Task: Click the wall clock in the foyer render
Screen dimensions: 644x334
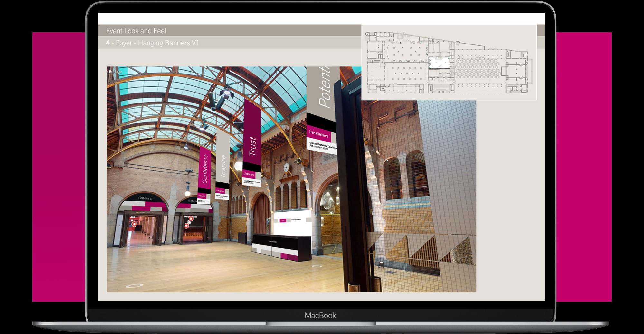Action: click(286, 167)
